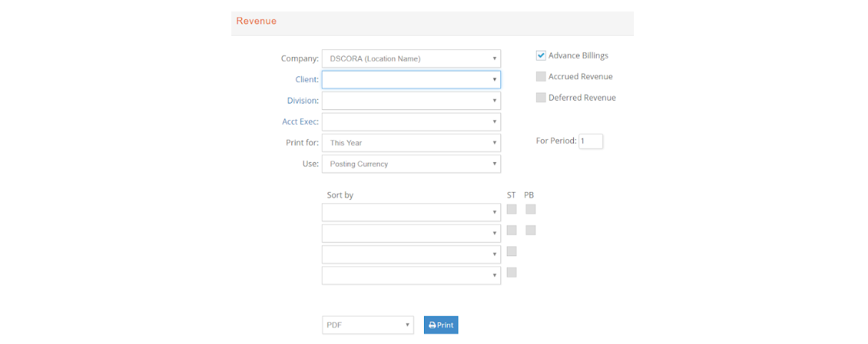The height and width of the screenshot is (344, 868).
Task: Click the For Period input field
Action: [x=590, y=141]
